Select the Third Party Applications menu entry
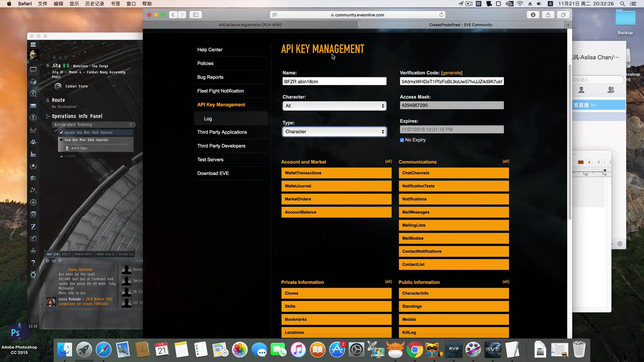Image resolution: width=644 pixels, height=362 pixels. click(x=222, y=132)
